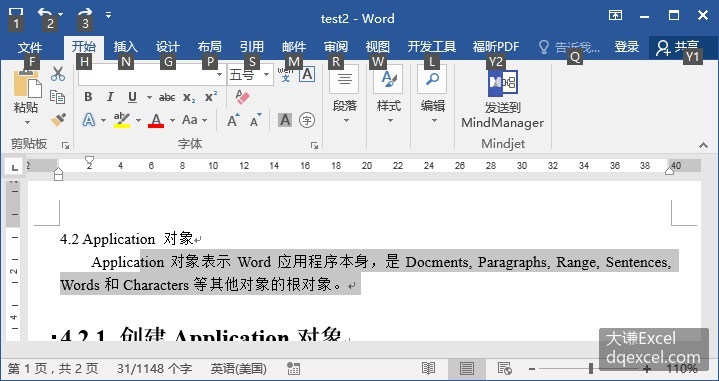This screenshot has height=381, width=719.
Task: Apply yellow text highlight color
Action: pyautogui.click(x=122, y=120)
